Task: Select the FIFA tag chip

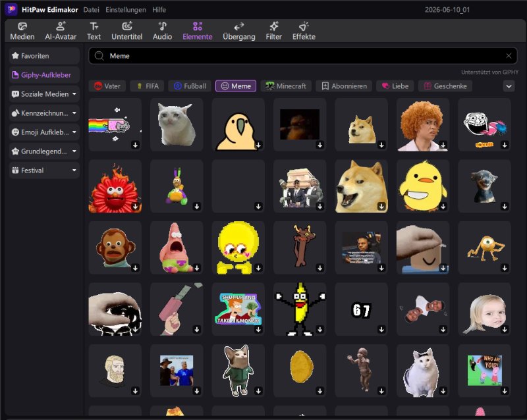Action: coord(147,86)
